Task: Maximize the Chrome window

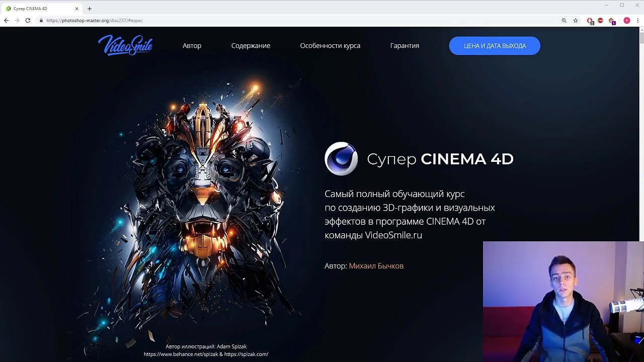Action: point(622,5)
